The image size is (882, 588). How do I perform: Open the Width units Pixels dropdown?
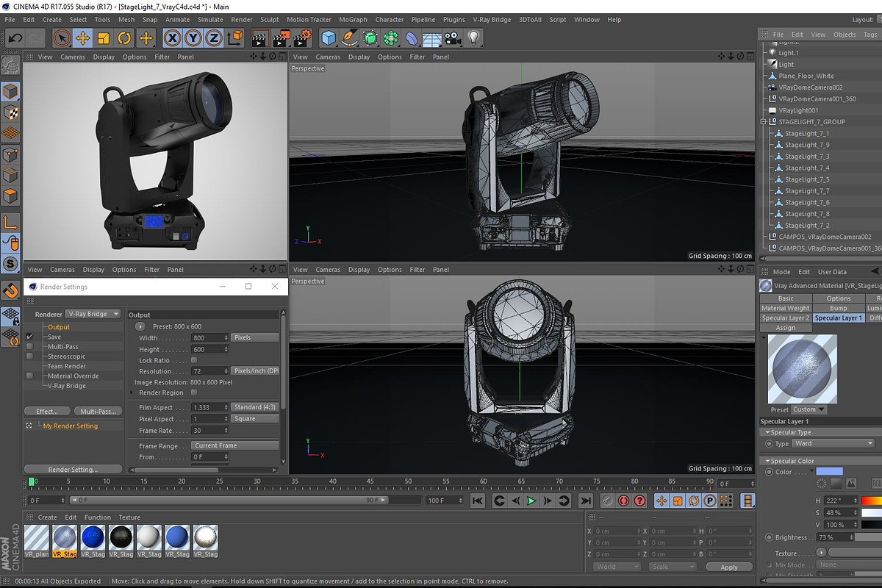click(255, 337)
